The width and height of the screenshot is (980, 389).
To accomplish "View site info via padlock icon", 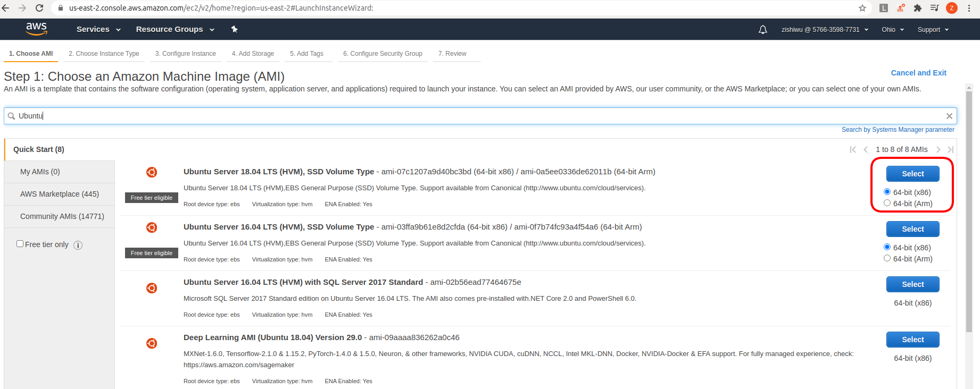I will [61, 8].
